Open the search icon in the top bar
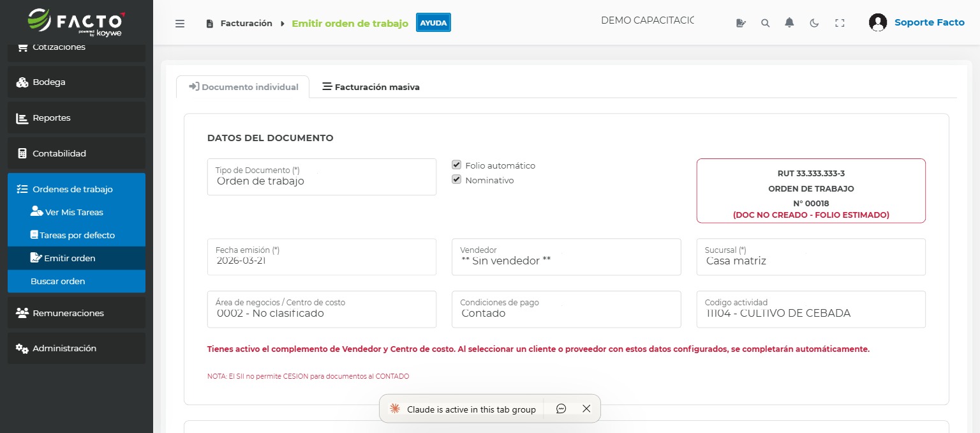 765,22
